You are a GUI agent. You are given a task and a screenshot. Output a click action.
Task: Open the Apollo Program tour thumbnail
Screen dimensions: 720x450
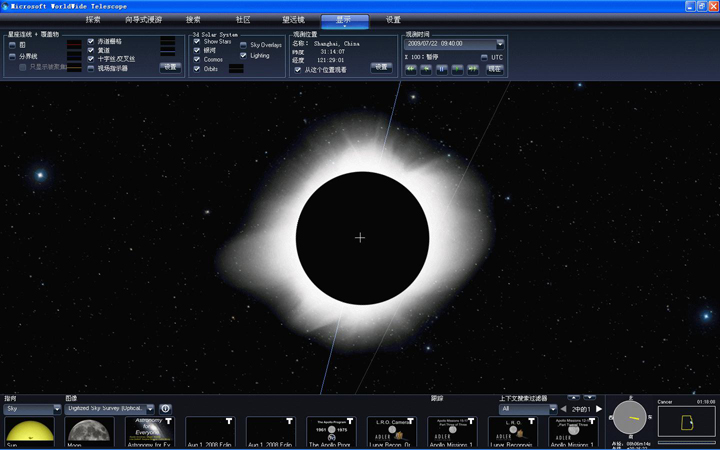point(331,432)
